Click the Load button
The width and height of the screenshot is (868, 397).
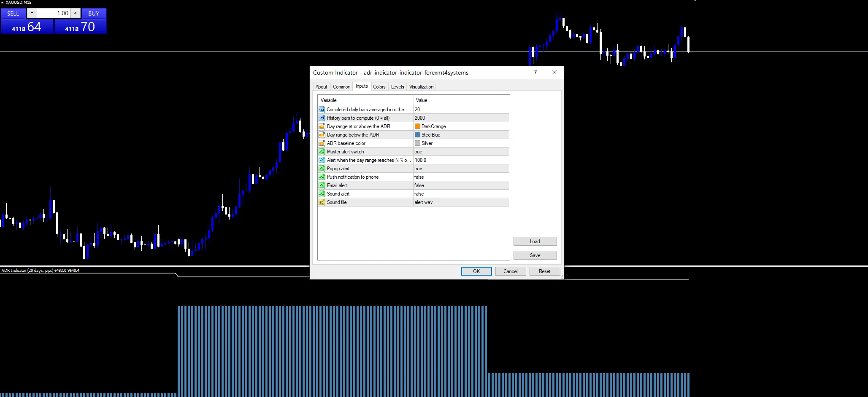pos(535,241)
